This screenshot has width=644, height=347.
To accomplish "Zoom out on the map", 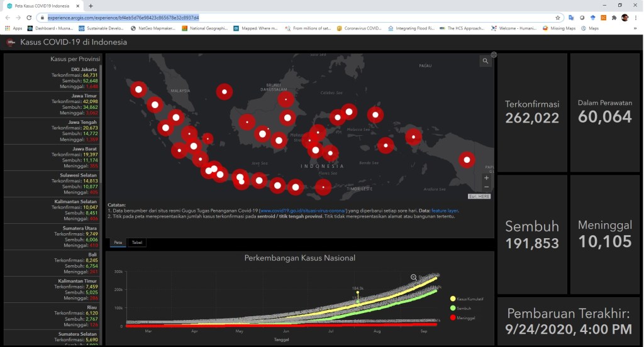I will coord(486,187).
